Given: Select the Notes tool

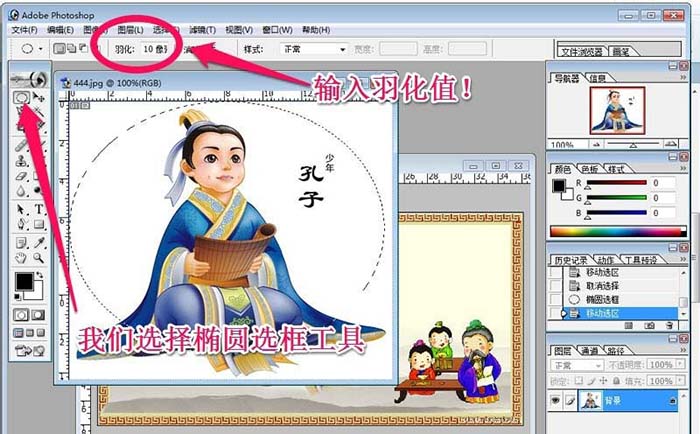Looking at the screenshot, I should coord(21,243).
